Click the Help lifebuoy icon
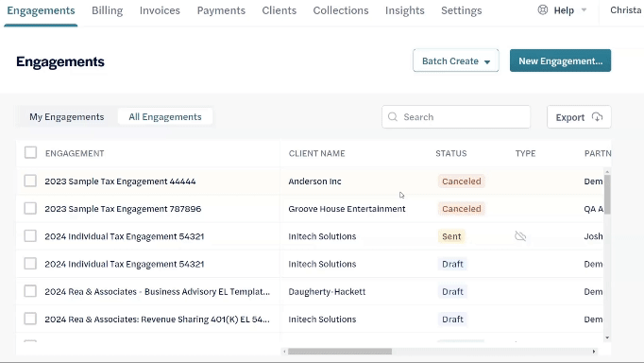Image resolution: width=644 pixels, height=363 pixels. pyautogui.click(x=543, y=9)
